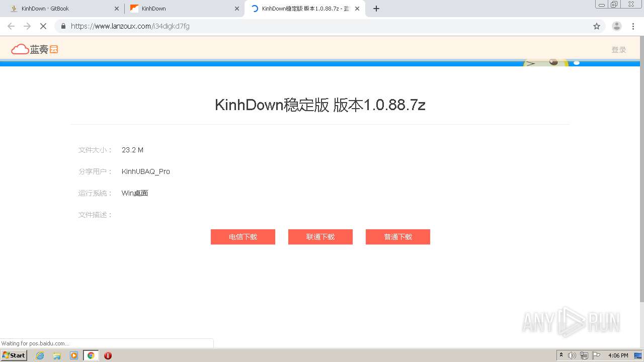The height and width of the screenshot is (362, 644).
Task: Open the taskbar file explorer folder
Action: tap(57, 355)
